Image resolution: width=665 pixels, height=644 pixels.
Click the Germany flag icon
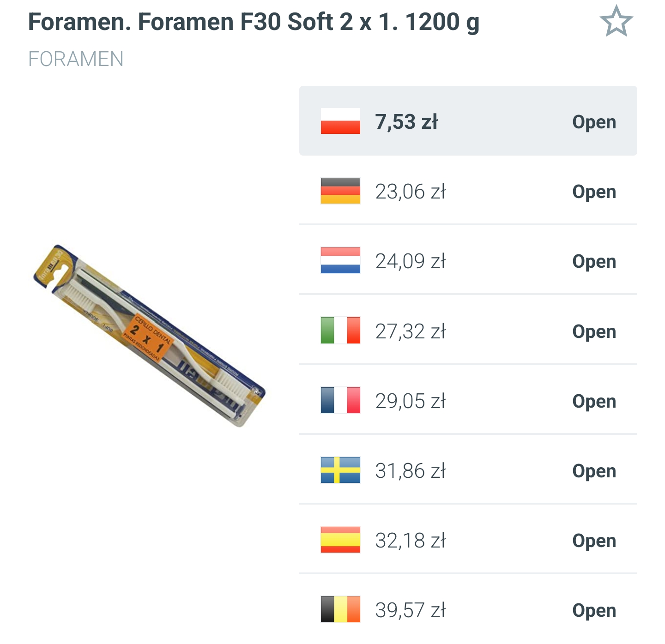[340, 192]
